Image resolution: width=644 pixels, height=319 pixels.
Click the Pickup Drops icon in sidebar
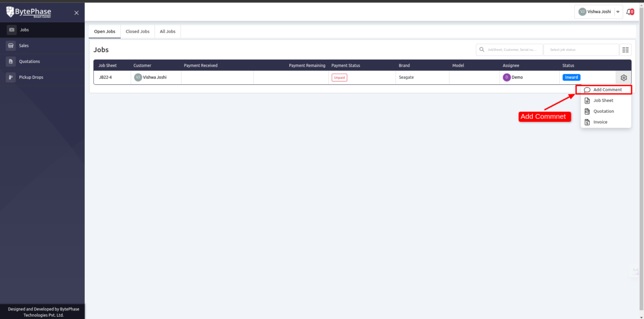(x=11, y=77)
